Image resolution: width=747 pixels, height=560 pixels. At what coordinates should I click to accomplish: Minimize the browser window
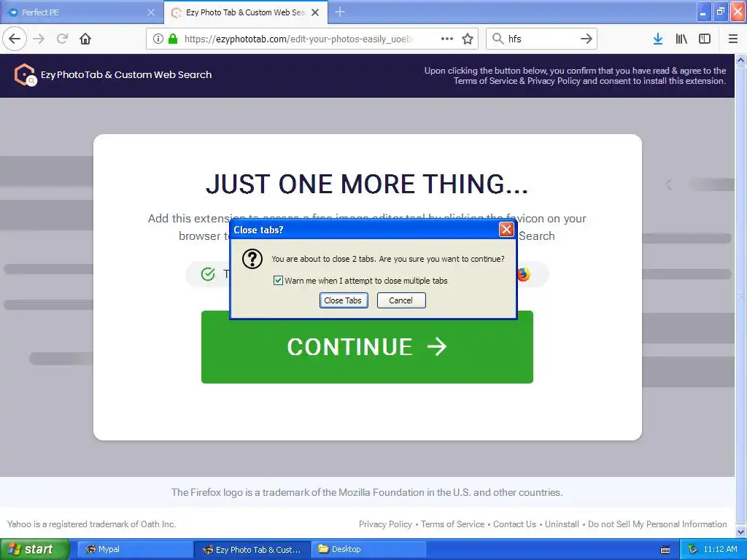(x=703, y=12)
